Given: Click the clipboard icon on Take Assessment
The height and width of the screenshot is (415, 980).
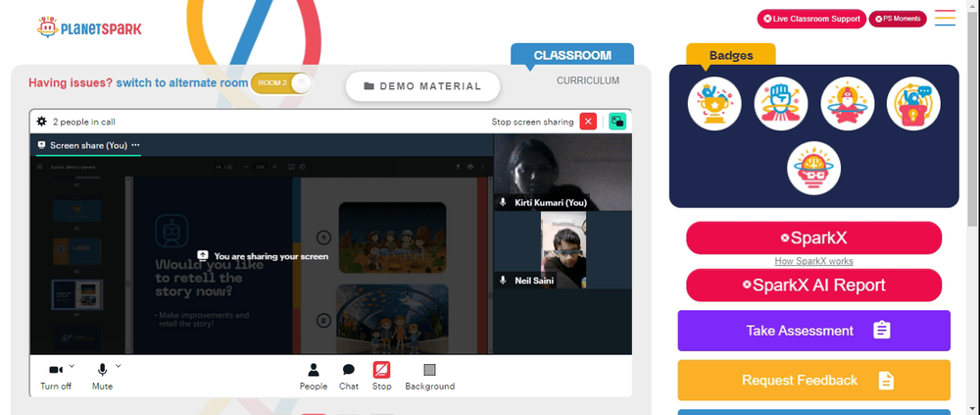Looking at the screenshot, I should [881, 331].
